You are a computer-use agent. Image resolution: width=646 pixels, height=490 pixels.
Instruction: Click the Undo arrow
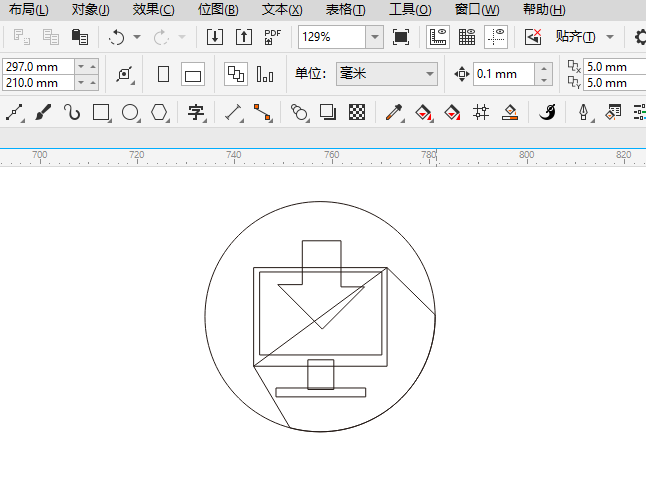pos(117,37)
